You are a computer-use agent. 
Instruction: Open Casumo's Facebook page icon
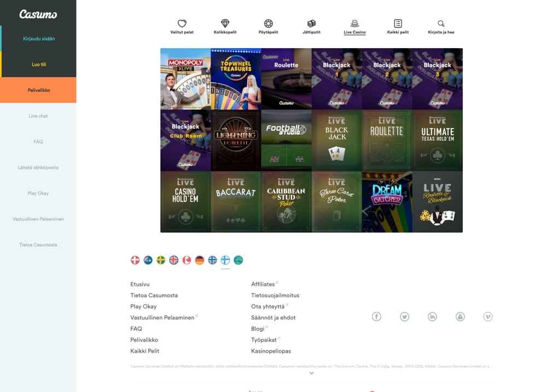tap(376, 317)
